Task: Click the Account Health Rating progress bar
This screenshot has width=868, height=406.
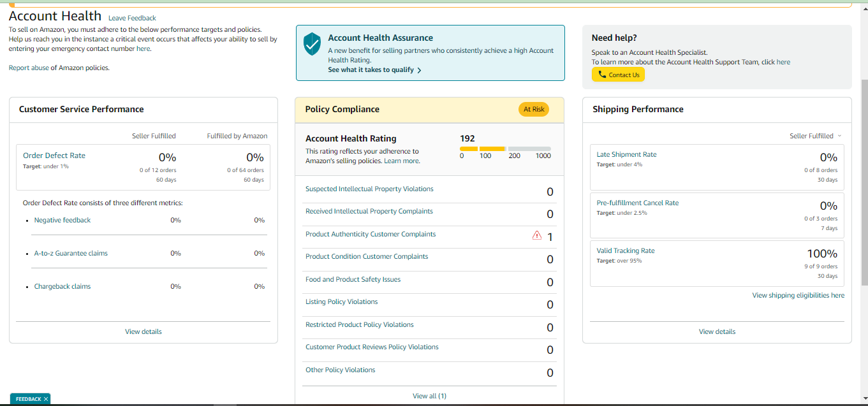Action: (x=505, y=149)
